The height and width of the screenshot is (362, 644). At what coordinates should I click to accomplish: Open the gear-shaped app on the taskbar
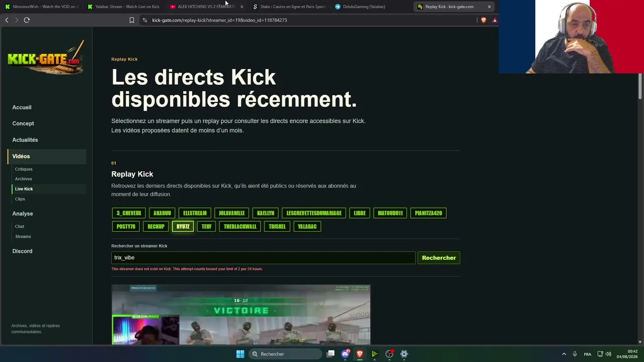point(404,354)
